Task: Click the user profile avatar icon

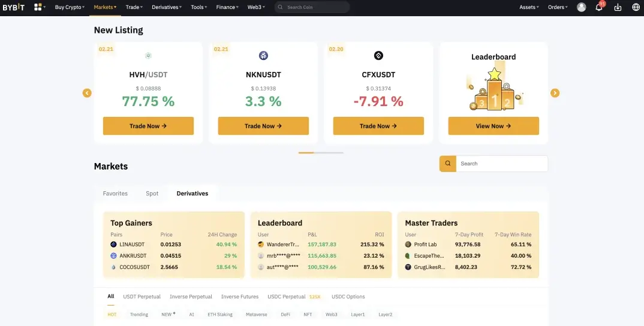Action: (581, 7)
